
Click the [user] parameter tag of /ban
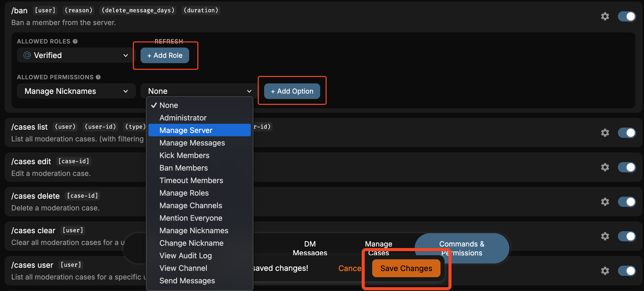pyautogui.click(x=45, y=10)
